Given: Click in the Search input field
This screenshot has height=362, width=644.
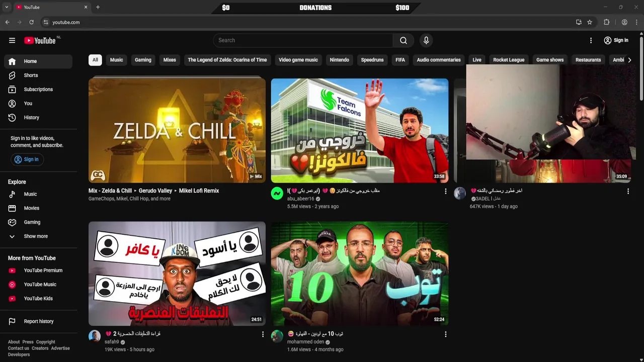Looking at the screenshot, I should pos(303,40).
